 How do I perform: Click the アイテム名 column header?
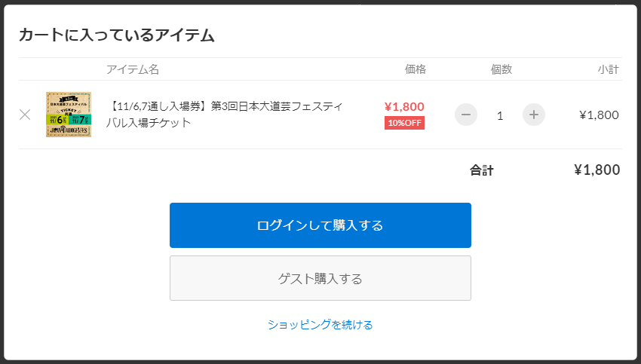click(133, 69)
